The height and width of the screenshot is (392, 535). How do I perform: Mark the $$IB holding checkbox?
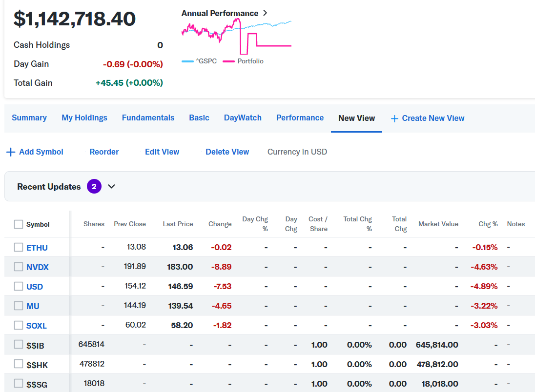[x=19, y=345]
